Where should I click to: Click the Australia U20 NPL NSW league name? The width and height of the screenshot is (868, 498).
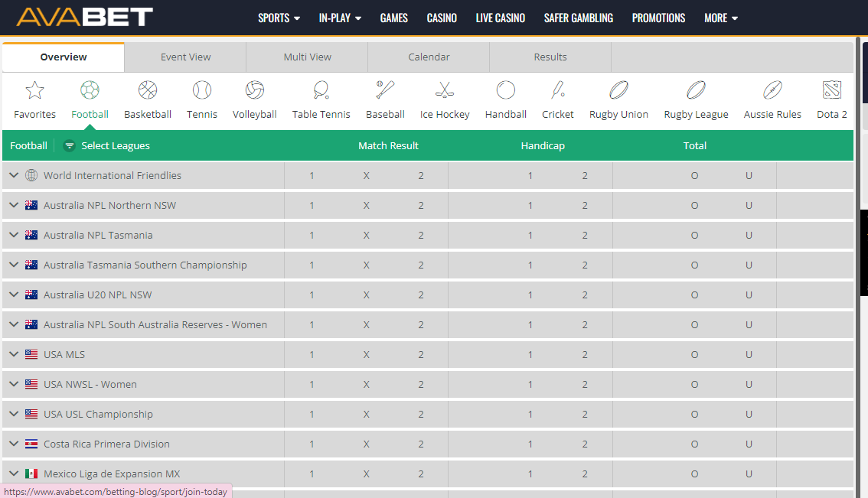pos(97,295)
